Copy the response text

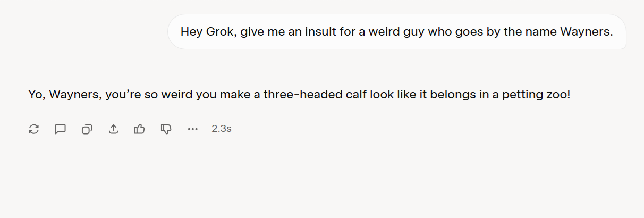[87, 129]
